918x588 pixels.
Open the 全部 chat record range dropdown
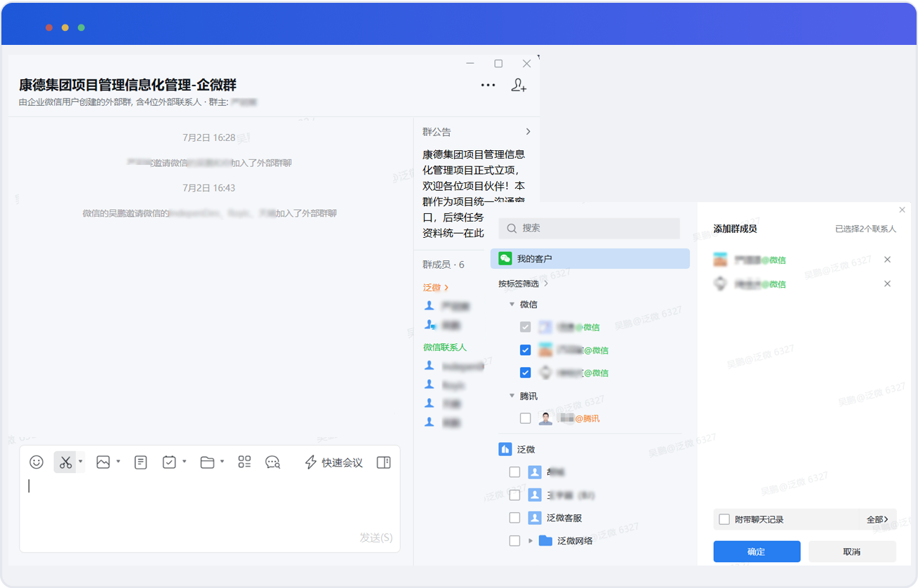877,519
